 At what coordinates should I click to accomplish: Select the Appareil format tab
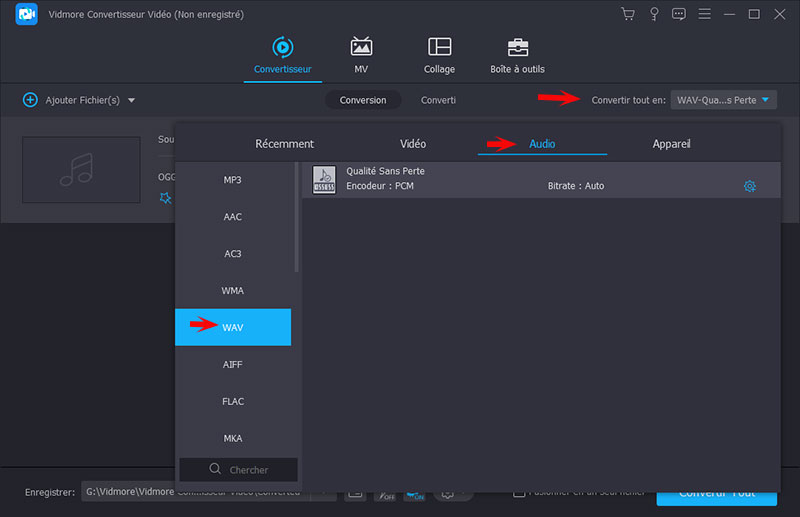tap(671, 144)
